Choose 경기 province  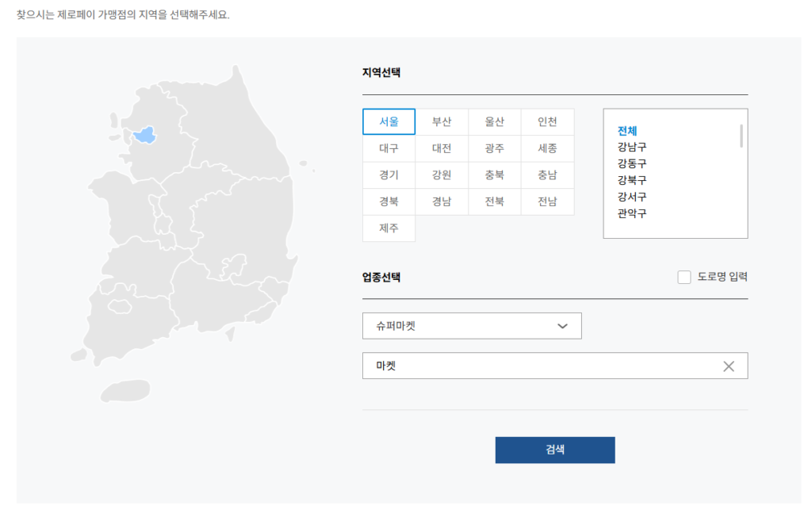tap(389, 175)
